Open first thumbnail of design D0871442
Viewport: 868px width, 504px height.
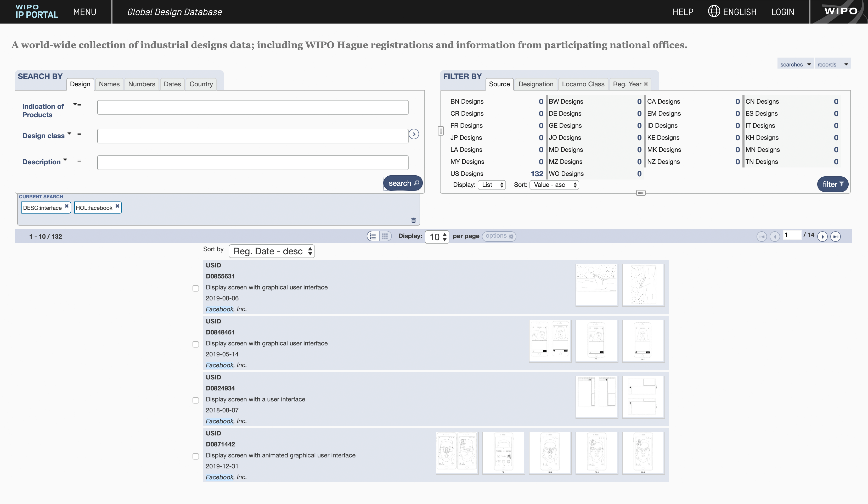point(457,453)
